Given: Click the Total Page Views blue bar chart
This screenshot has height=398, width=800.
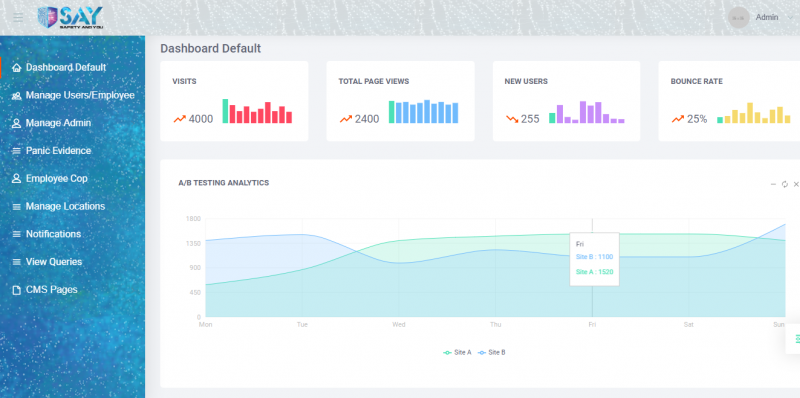Looking at the screenshot, I should tap(423, 111).
